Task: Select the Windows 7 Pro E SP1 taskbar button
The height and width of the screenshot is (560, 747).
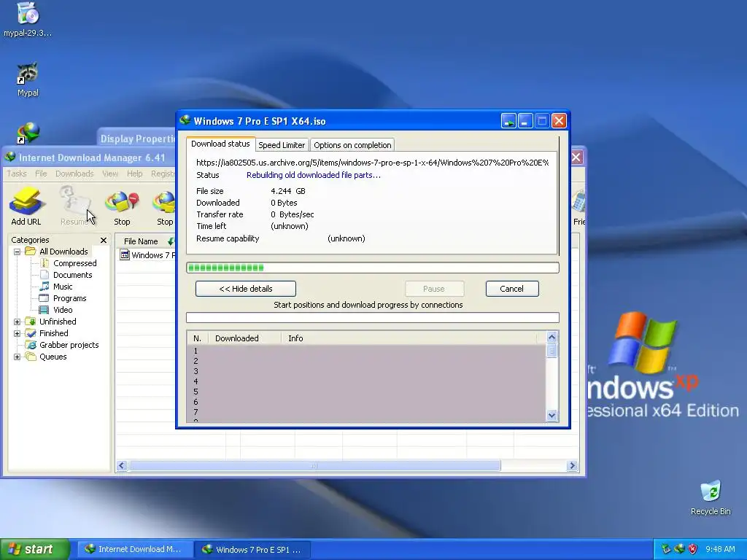Action: (x=253, y=550)
